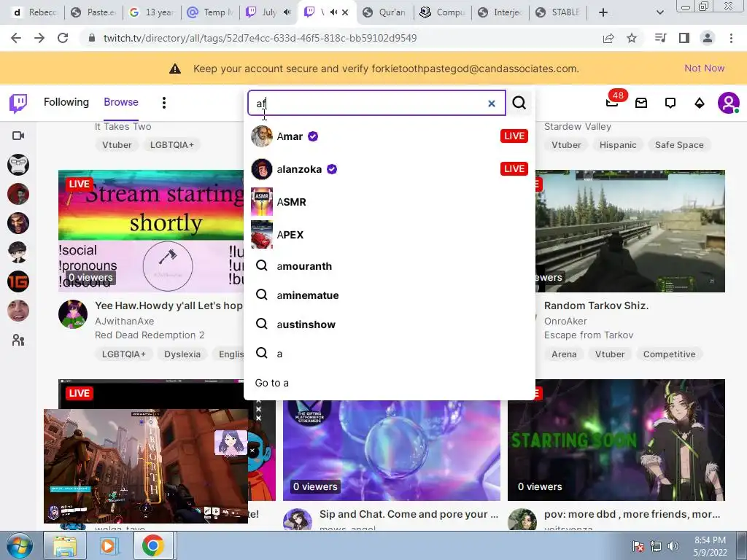Open the Prime loot inbox with 48 badge
Viewport: 747px width, 560px height.
612,102
